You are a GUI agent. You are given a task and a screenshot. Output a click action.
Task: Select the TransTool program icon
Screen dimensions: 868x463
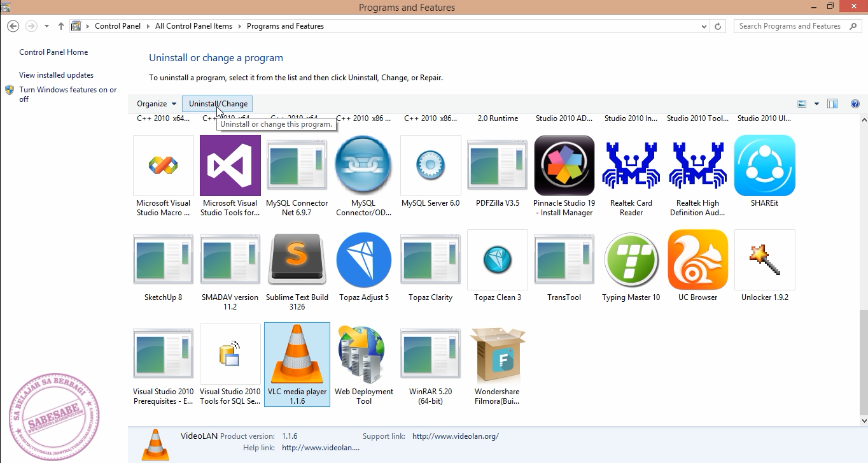click(x=564, y=260)
